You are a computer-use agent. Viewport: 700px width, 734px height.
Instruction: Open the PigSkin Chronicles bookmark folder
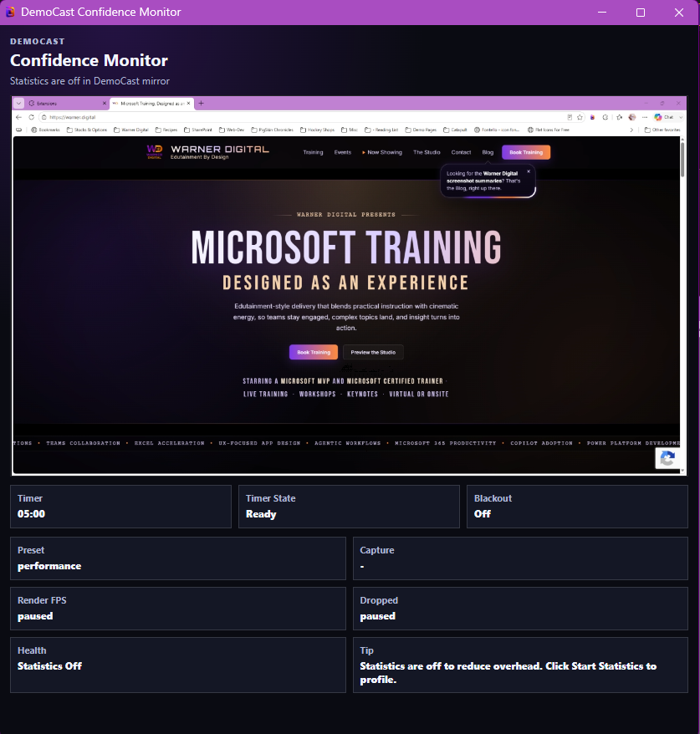click(x=273, y=130)
